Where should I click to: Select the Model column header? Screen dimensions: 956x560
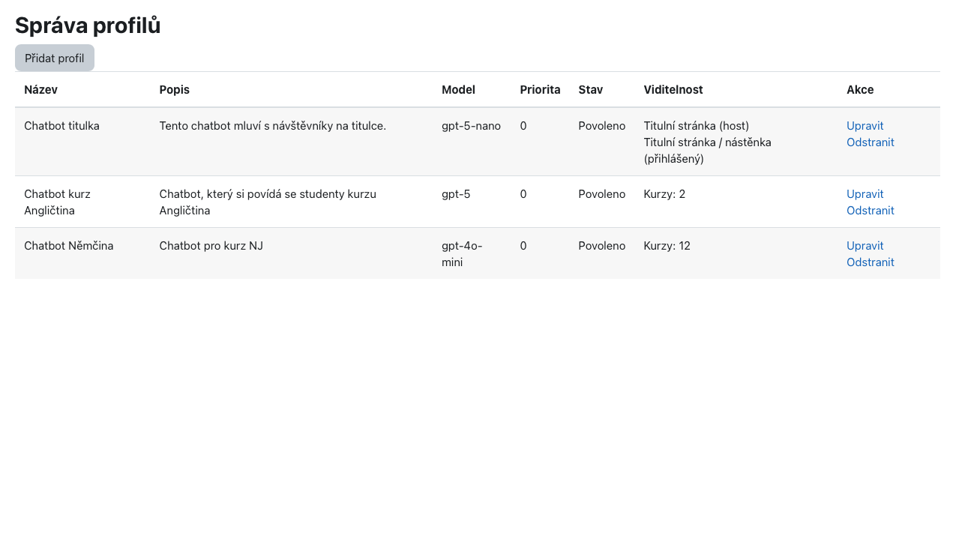458,90
